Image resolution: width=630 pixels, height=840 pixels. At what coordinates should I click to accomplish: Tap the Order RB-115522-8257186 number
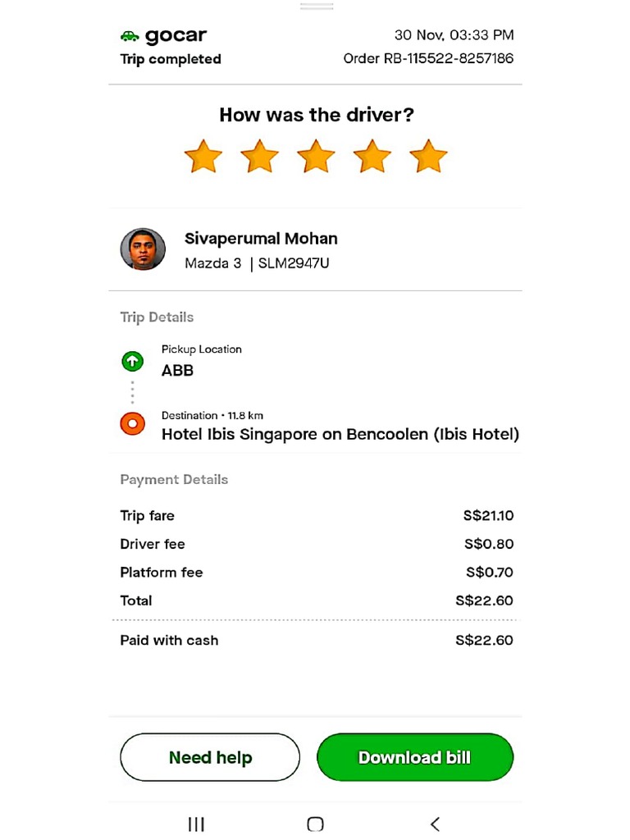tap(428, 59)
